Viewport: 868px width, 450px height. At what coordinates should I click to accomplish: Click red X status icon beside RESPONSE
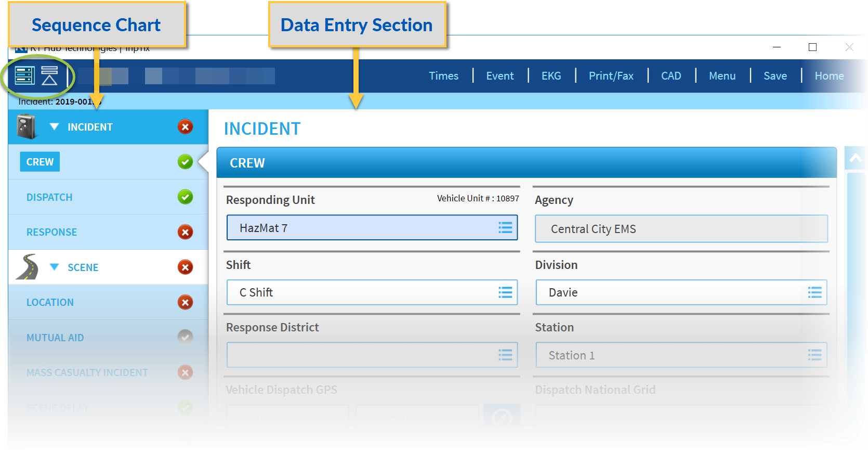(x=185, y=232)
